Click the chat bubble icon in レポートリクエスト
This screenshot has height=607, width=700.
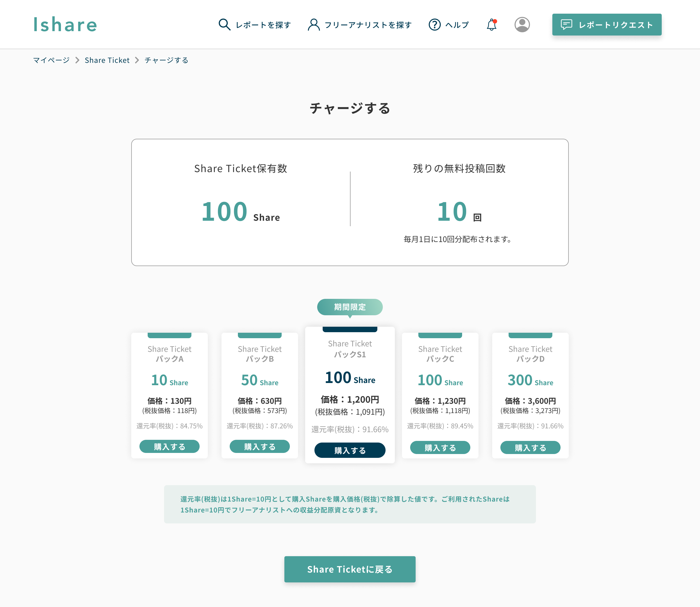pyautogui.click(x=567, y=24)
